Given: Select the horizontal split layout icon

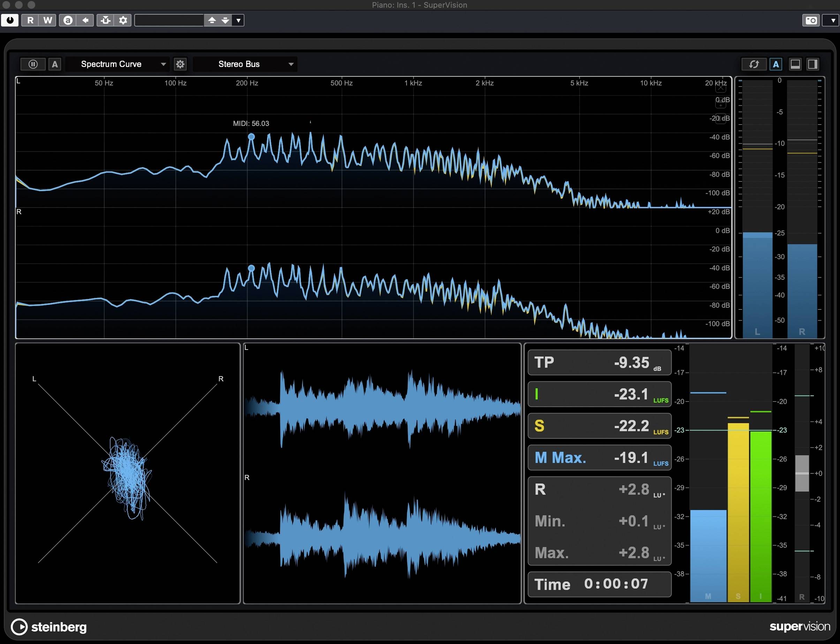Looking at the screenshot, I should 795,64.
